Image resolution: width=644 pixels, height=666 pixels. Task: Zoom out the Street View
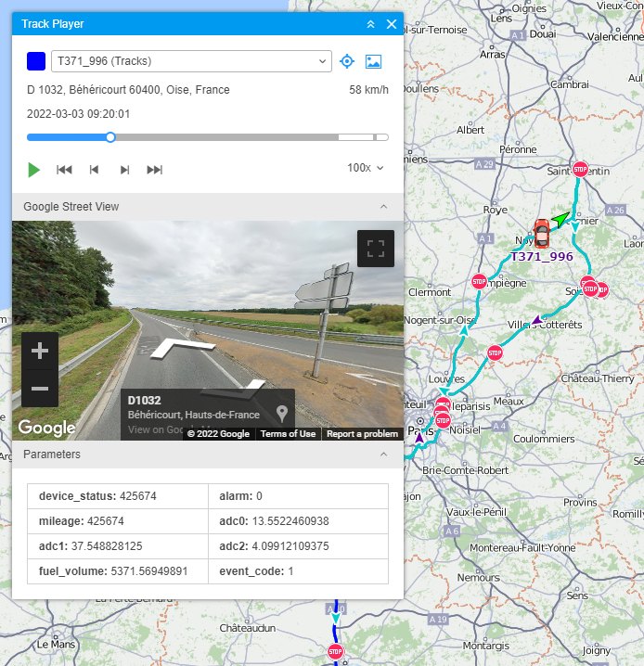[40, 389]
